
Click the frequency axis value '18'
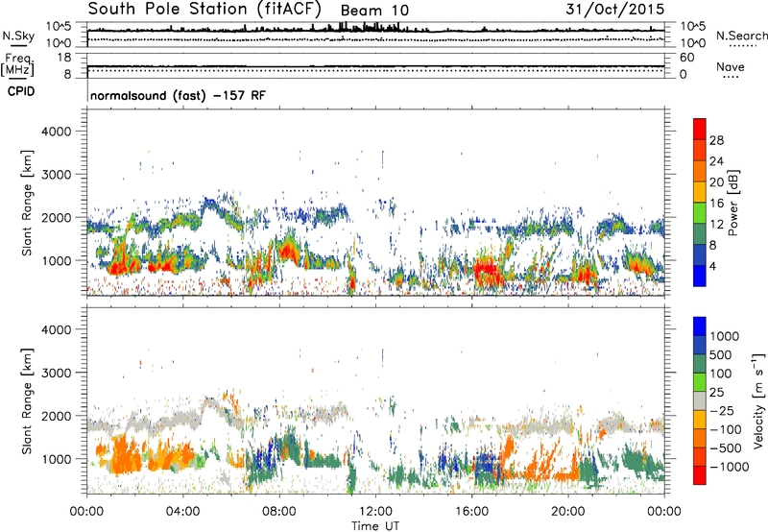tap(64, 58)
